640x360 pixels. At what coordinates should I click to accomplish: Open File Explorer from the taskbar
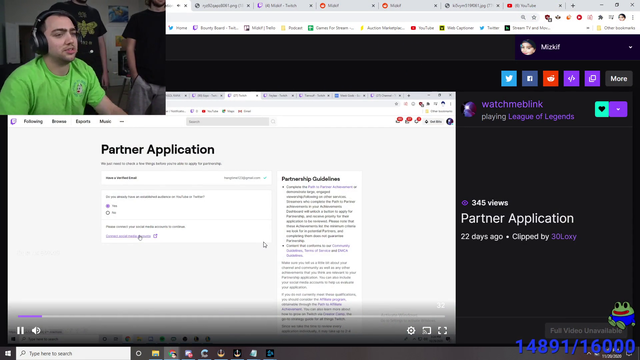[x=156, y=353]
